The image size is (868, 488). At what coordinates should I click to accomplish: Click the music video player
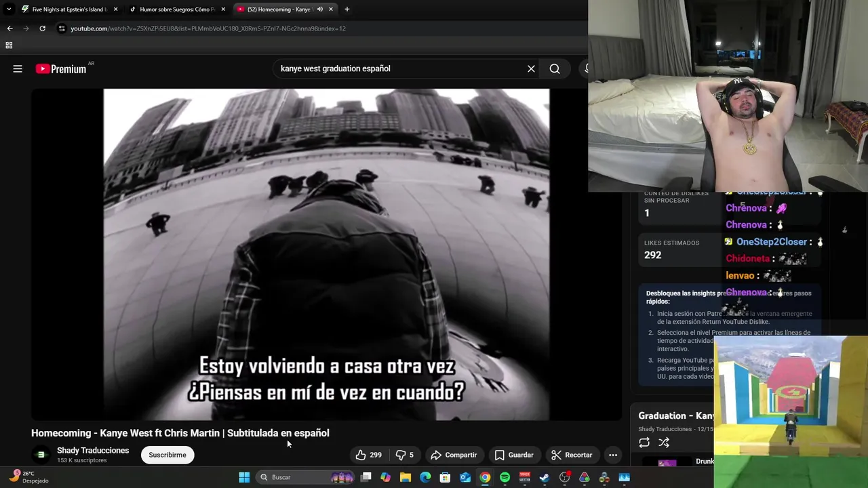326,254
